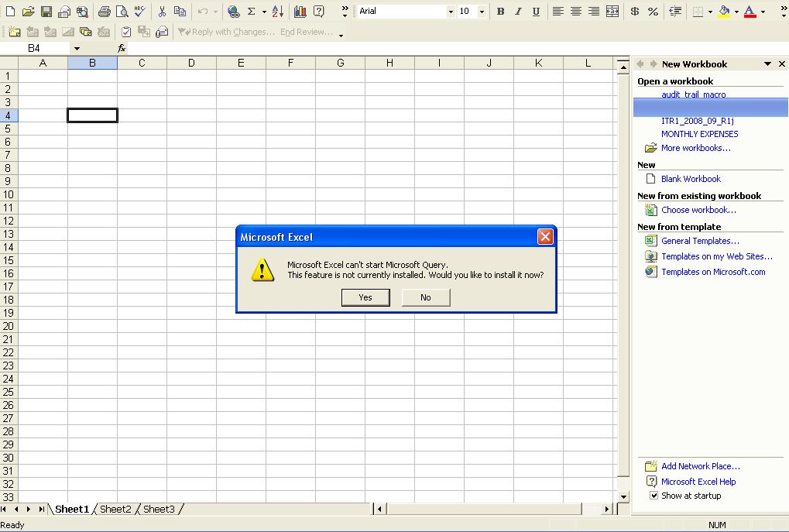
Task: Switch to the Sheet1 tab
Action: coord(72,509)
